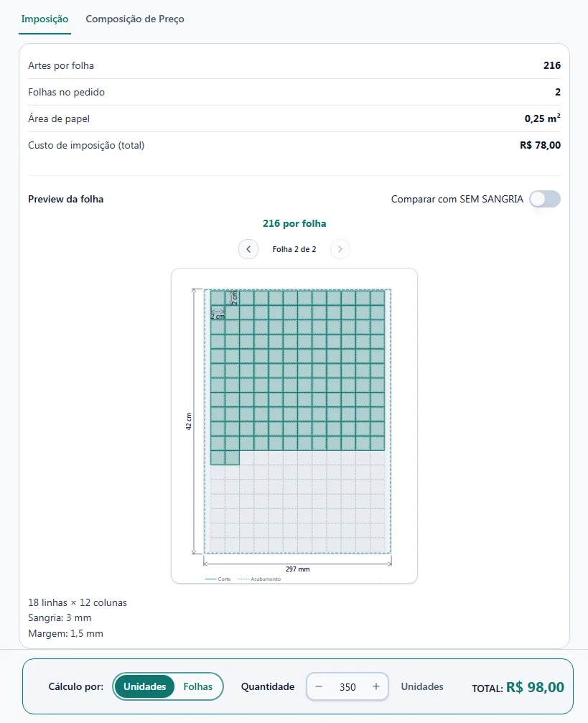Screen dimensions: 588x723
Task: Toggle Comparar com SEM SANGRIA switch
Action: click(545, 199)
